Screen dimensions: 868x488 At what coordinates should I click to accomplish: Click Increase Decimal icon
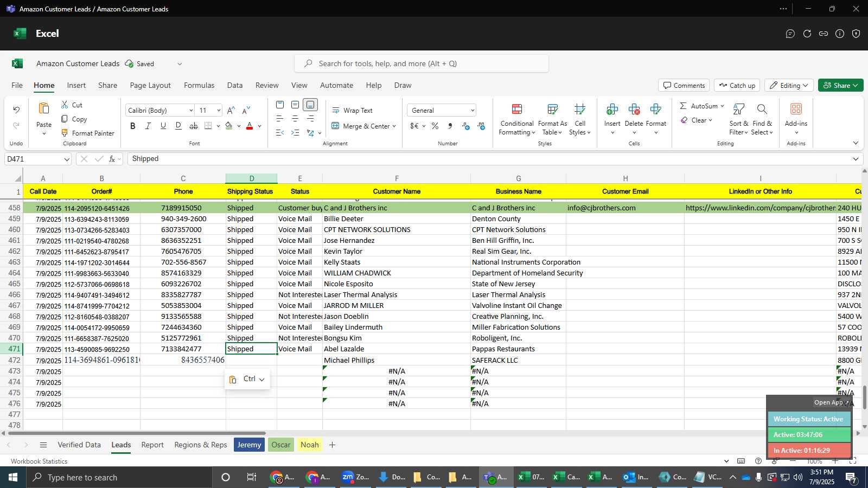[466, 126]
